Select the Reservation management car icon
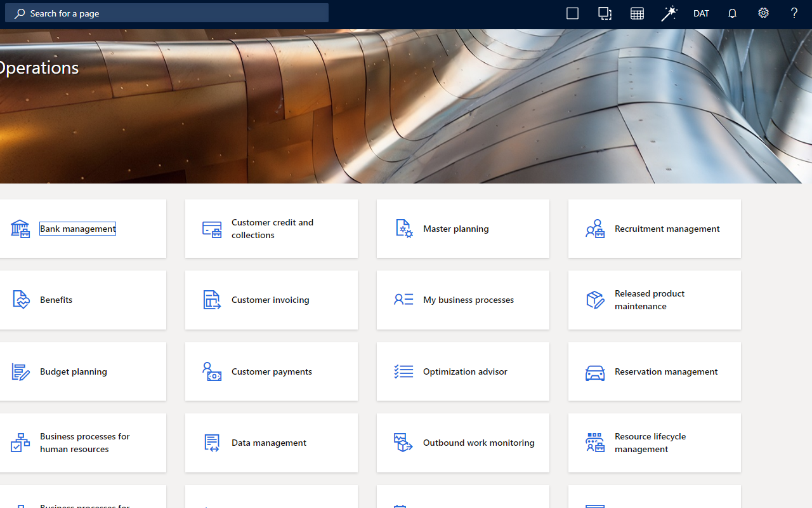Viewport: 812px width, 508px height. click(595, 371)
